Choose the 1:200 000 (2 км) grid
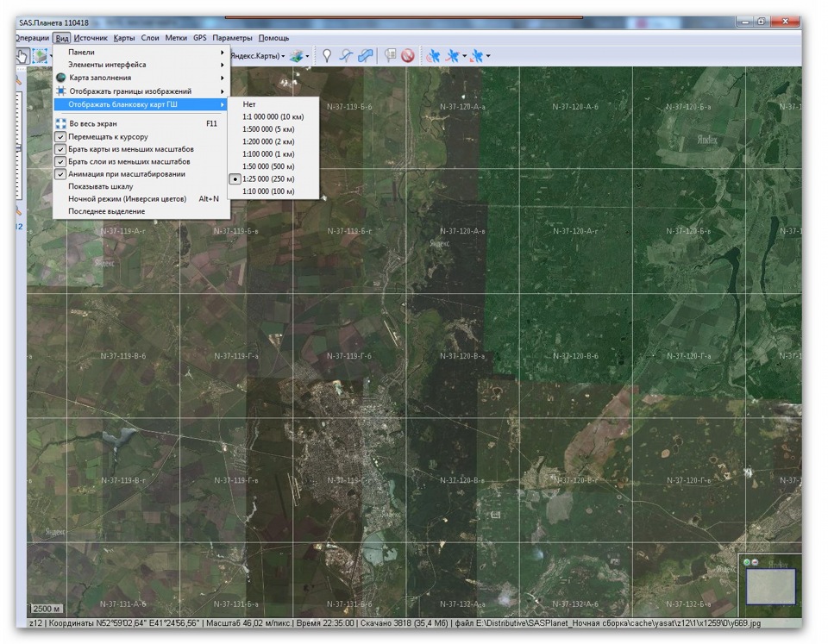Image resolution: width=828 pixels, height=644 pixels. [273, 141]
